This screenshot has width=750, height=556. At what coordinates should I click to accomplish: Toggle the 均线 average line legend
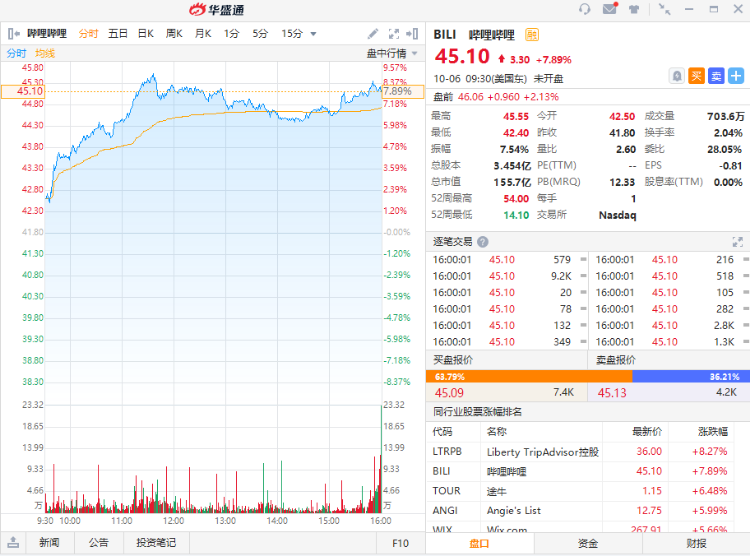tap(45, 53)
